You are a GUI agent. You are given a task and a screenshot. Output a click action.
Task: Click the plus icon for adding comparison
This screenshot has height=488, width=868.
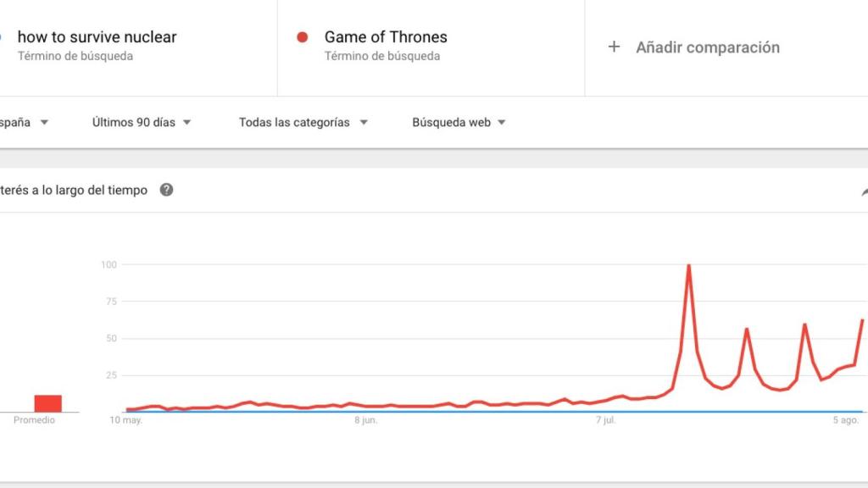coord(614,47)
